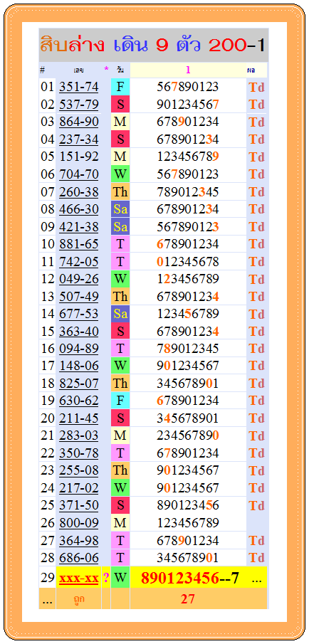Click the # header cell
Image resolution: width=309 pixels, height=644 pixels.
(42, 70)
